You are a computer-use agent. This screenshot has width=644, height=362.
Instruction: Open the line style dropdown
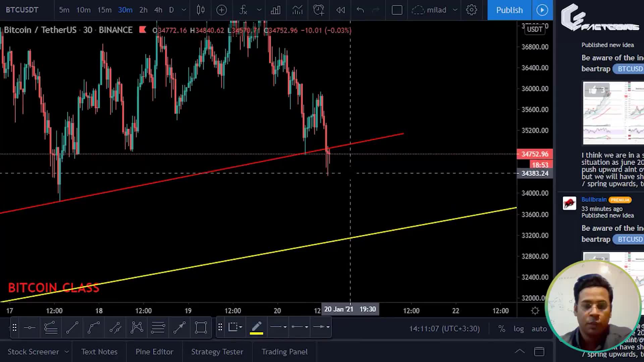pyautogui.click(x=278, y=327)
